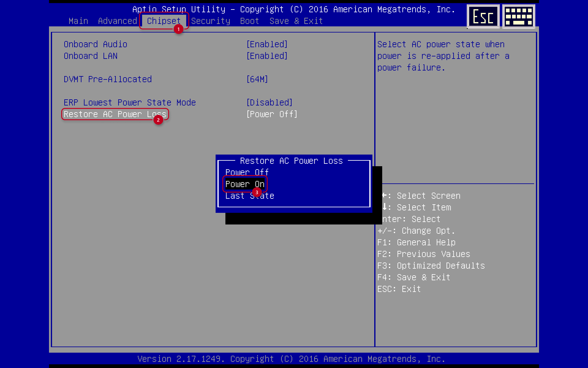Click the Version 2.17.1249 footer text
588x368 pixels.
[291, 359]
